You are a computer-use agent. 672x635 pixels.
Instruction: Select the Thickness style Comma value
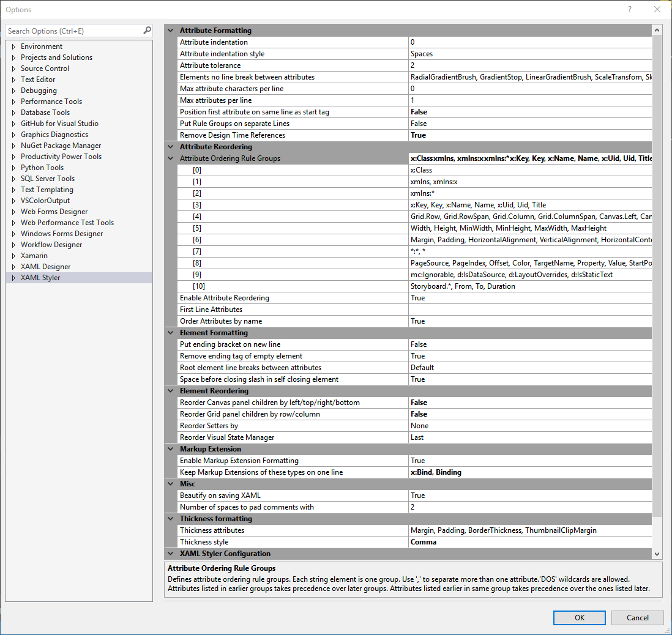[x=529, y=542]
